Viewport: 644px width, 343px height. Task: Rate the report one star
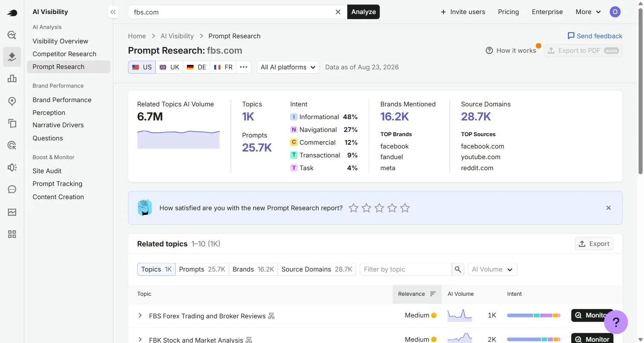(354, 208)
